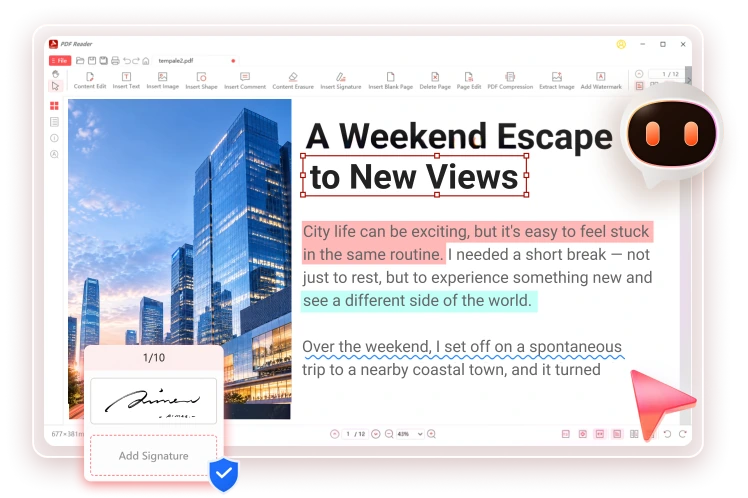The image size is (748, 498).
Task: Click the wavy underlined 'Over the weekend' line
Action: coord(462,347)
